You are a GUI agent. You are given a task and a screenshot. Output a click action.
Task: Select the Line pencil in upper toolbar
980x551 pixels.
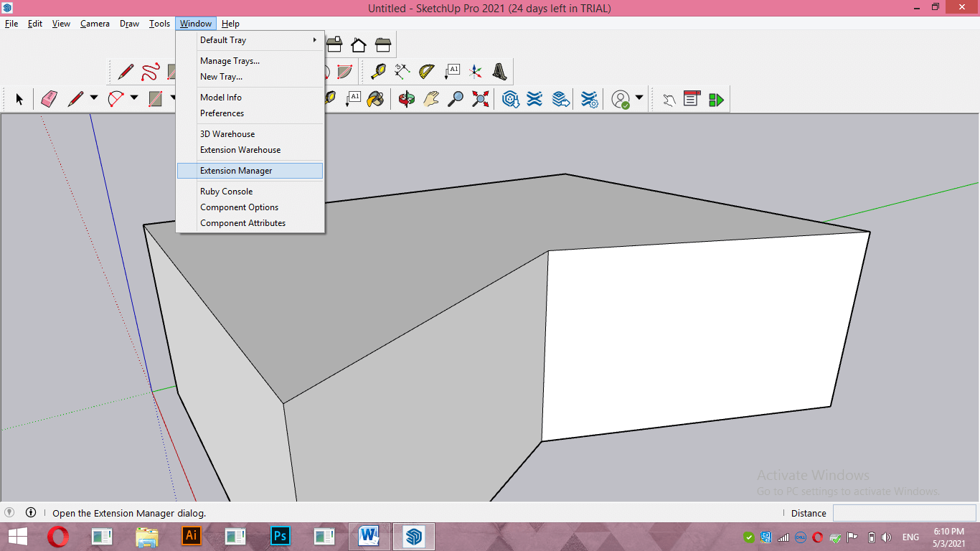pos(126,72)
